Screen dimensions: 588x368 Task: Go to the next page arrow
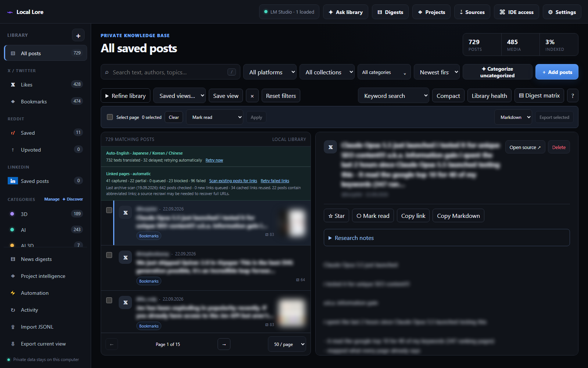coord(224,344)
